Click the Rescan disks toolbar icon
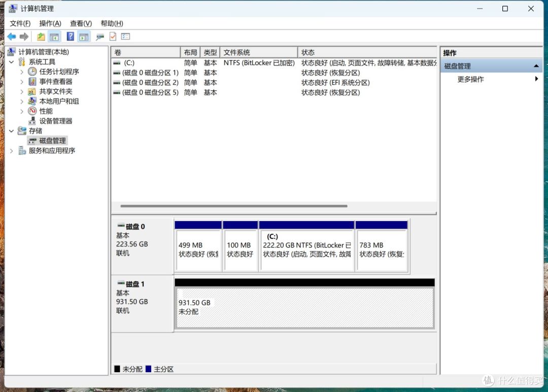The image size is (548, 392). tap(100, 37)
